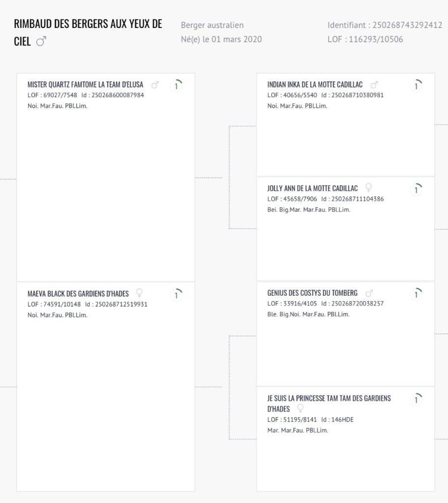
Task: Click circular badge on Genius des Costys card
Action: [x=416, y=294]
